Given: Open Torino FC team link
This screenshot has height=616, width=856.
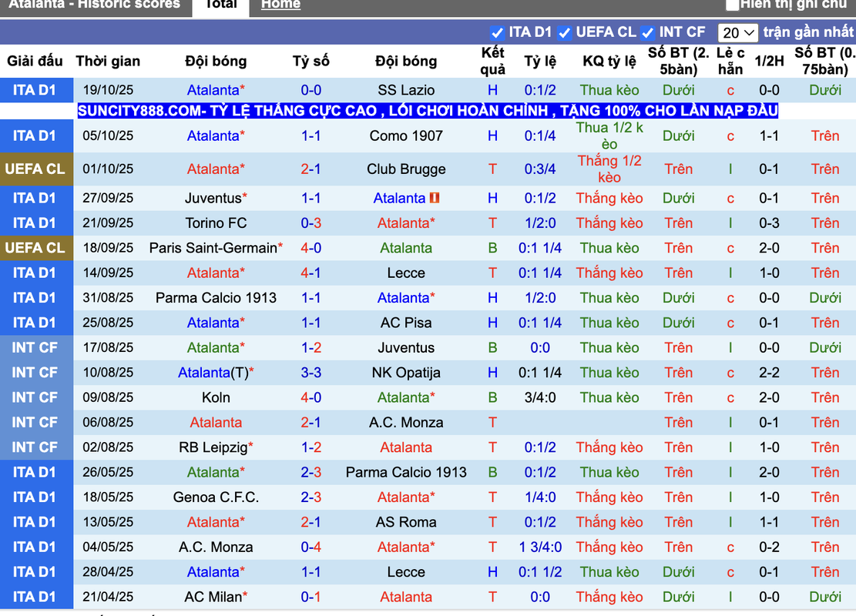Looking at the screenshot, I should point(216,223).
